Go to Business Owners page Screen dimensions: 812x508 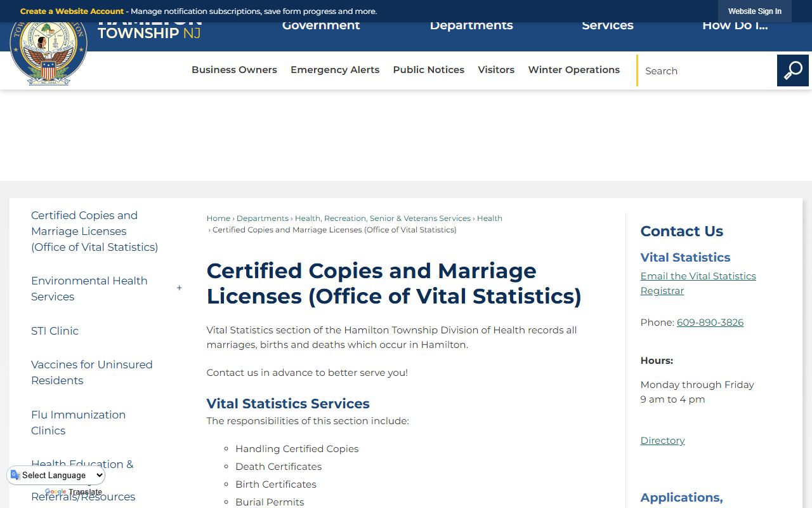tap(234, 70)
